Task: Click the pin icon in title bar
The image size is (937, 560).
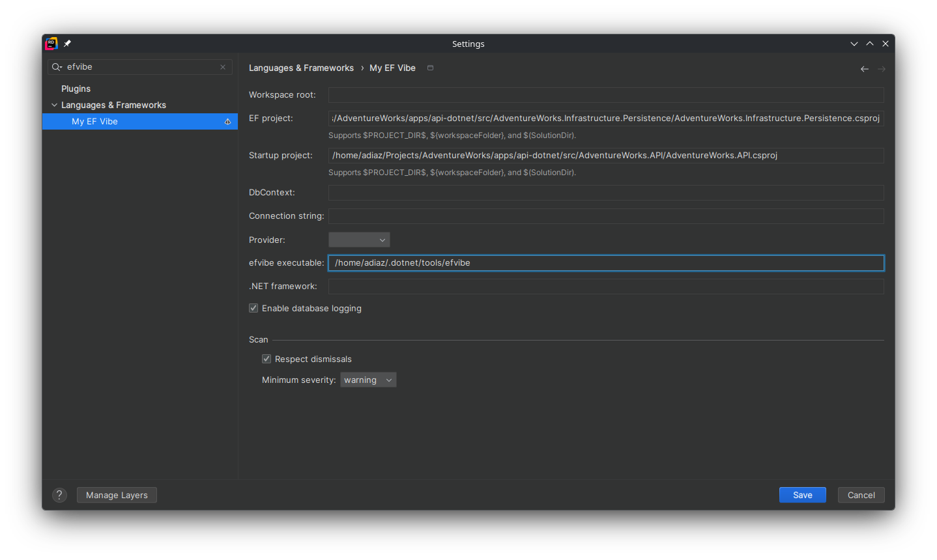Action: (x=67, y=44)
